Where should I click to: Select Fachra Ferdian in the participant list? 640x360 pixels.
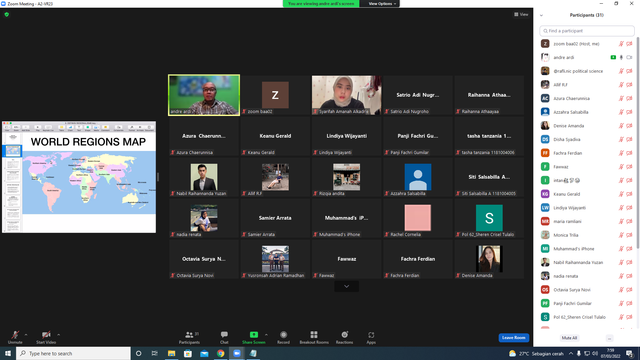(x=587, y=153)
